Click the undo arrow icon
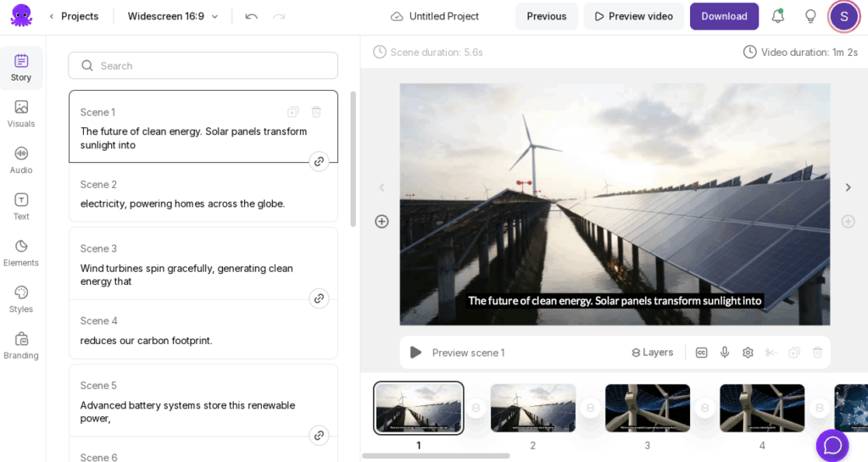This screenshot has width=868, height=462. [x=251, y=16]
